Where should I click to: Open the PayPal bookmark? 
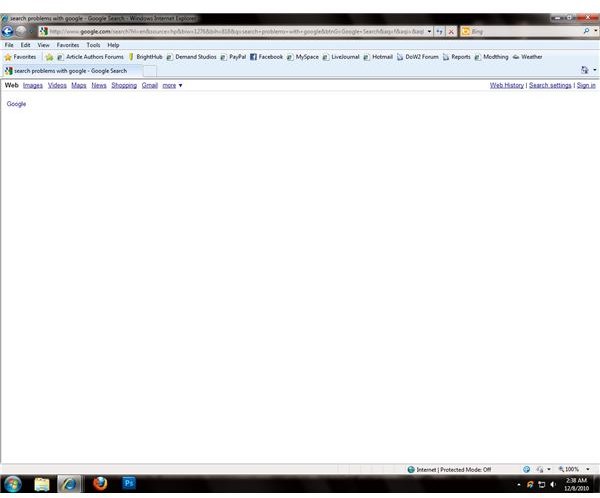(233, 57)
